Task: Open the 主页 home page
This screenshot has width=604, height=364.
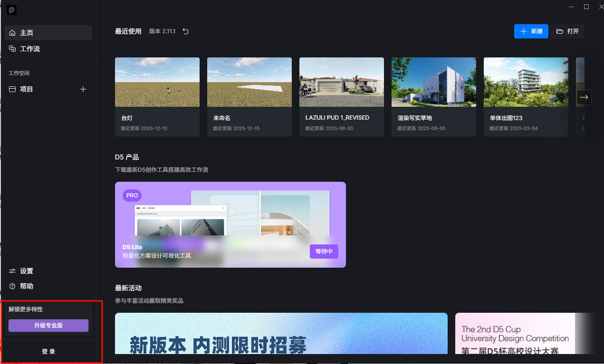Action: pos(48,33)
